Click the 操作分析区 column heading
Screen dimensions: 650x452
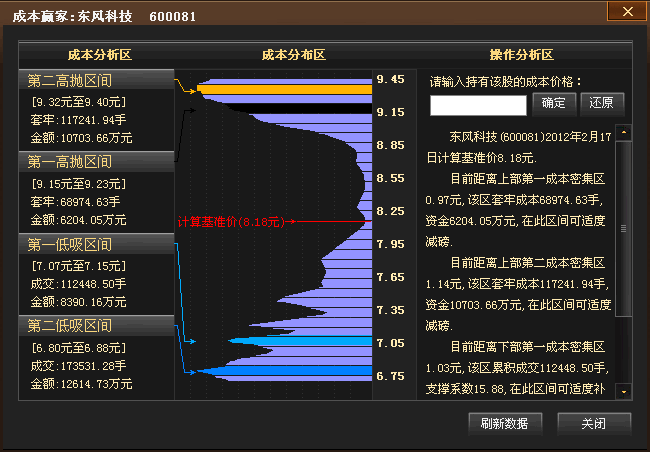[x=522, y=55]
